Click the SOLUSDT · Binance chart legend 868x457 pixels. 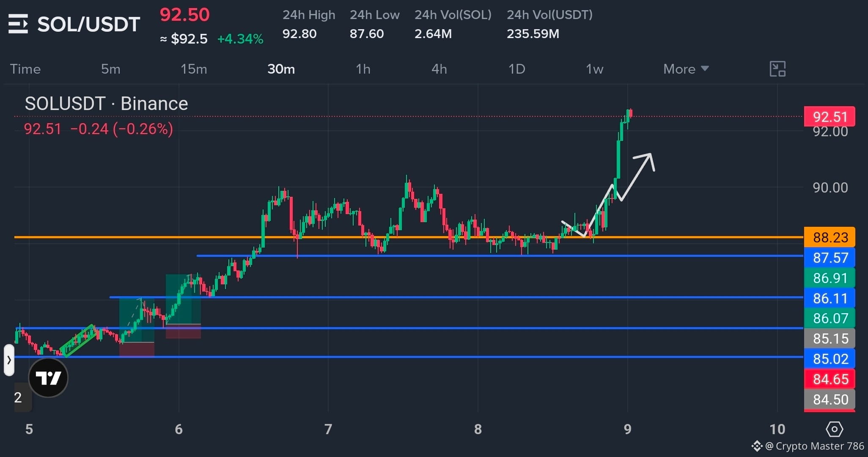point(106,104)
